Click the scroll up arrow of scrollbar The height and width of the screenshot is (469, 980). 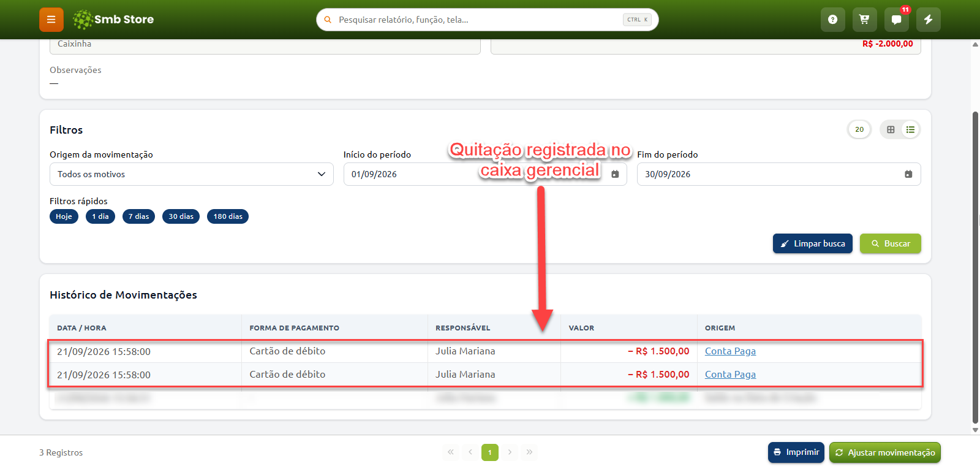pos(975,44)
